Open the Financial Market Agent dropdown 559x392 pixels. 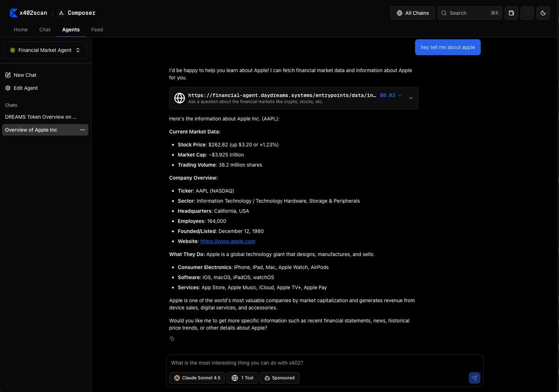click(45, 50)
